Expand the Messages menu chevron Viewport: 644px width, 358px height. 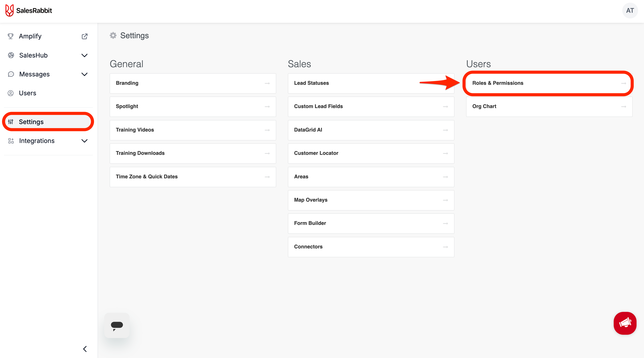tap(85, 74)
